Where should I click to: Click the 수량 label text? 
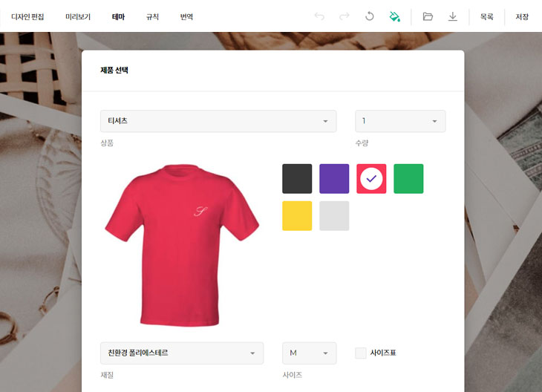(362, 143)
